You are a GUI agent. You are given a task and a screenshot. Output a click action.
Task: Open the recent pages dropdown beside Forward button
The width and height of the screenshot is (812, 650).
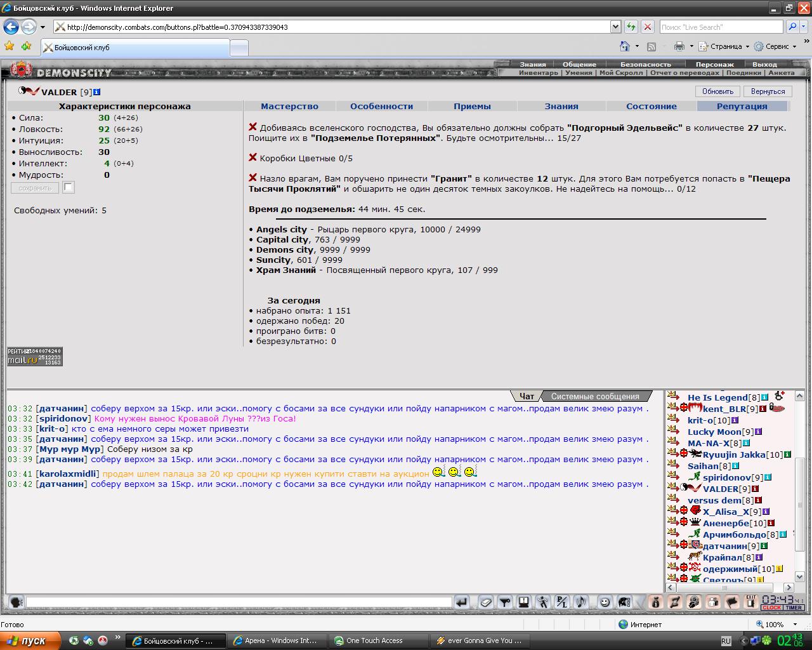[x=43, y=27]
